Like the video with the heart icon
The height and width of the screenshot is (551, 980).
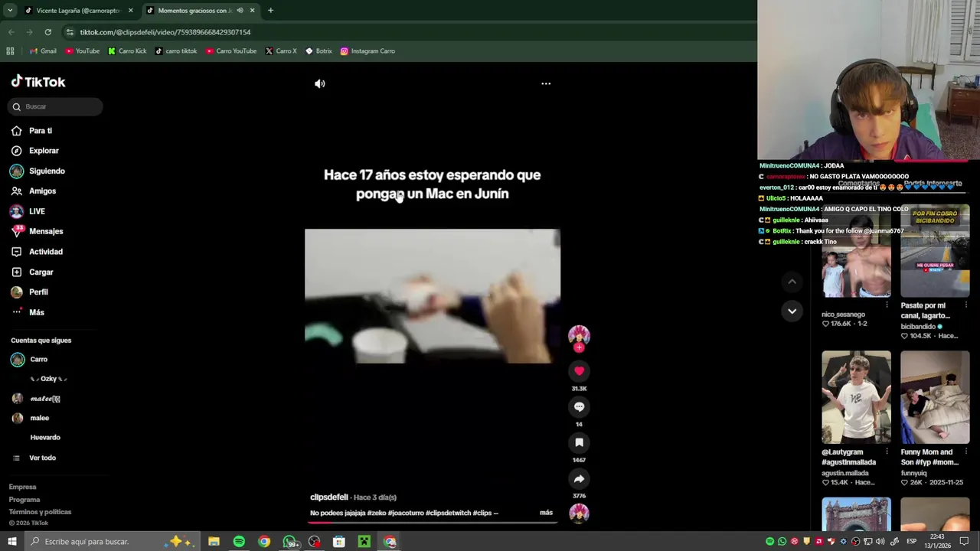579,371
